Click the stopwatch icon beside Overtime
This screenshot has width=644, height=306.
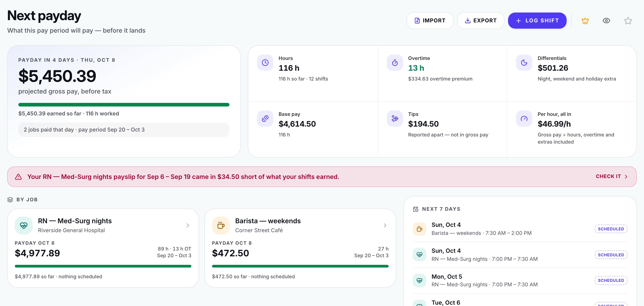tap(395, 62)
